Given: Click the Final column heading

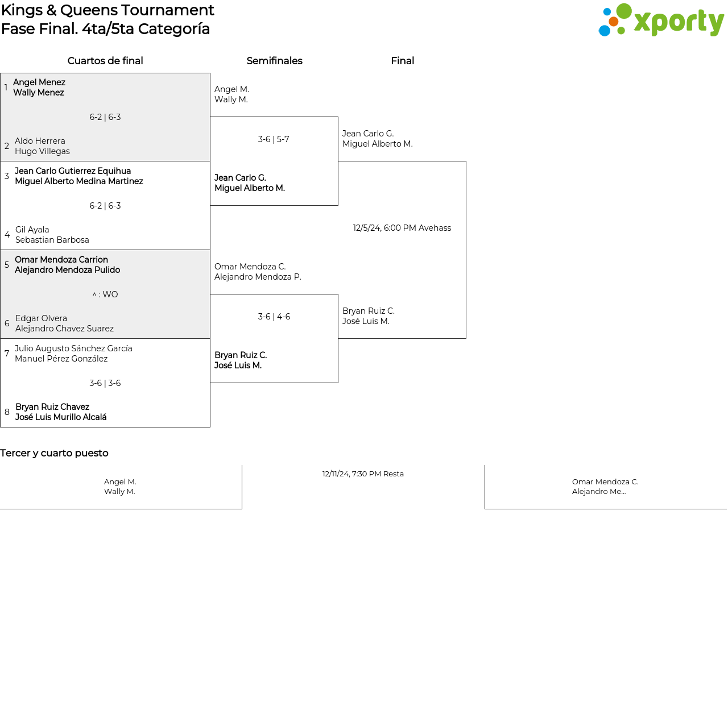Looking at the screenshot, I should point(402,61).
